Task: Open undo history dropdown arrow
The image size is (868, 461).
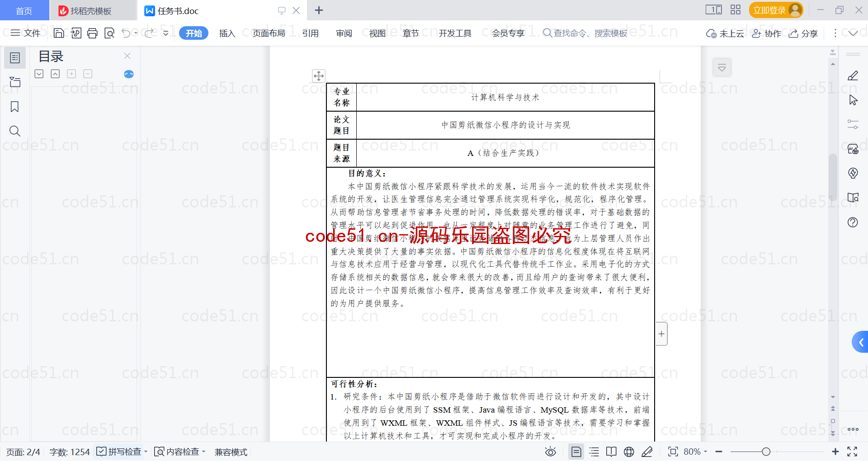Action: (136, 33)
